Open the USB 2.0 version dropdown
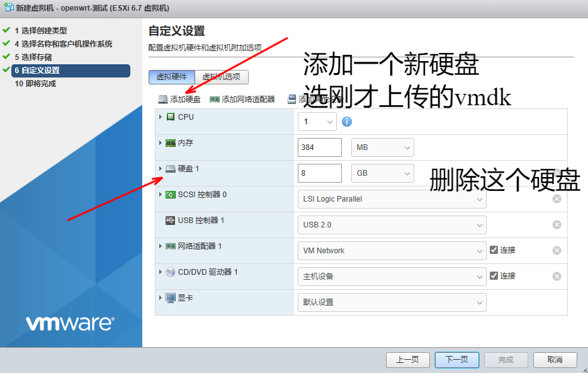 pos(392,225)
